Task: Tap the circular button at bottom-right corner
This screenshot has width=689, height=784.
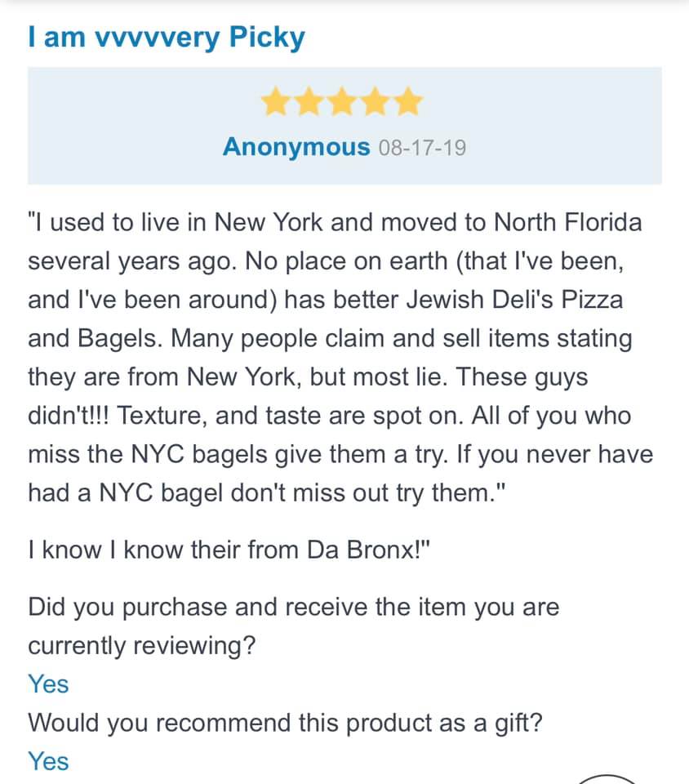Action: click(607, 778)
